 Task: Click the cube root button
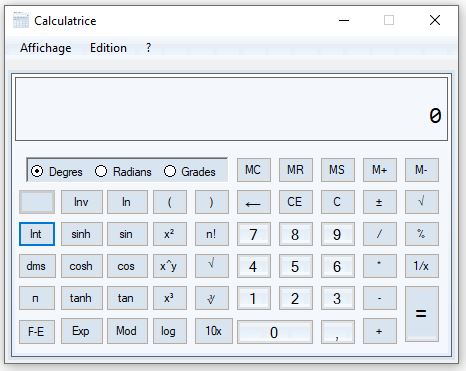212,298
